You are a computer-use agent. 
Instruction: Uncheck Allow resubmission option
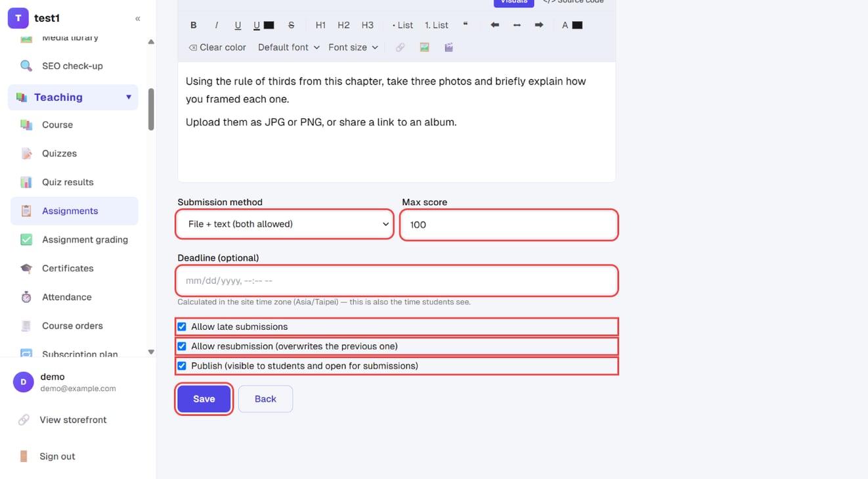coord(182,346)
